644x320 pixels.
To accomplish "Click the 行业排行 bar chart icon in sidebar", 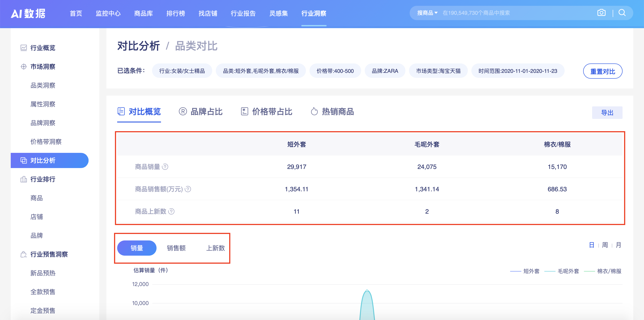I will 23,179.
